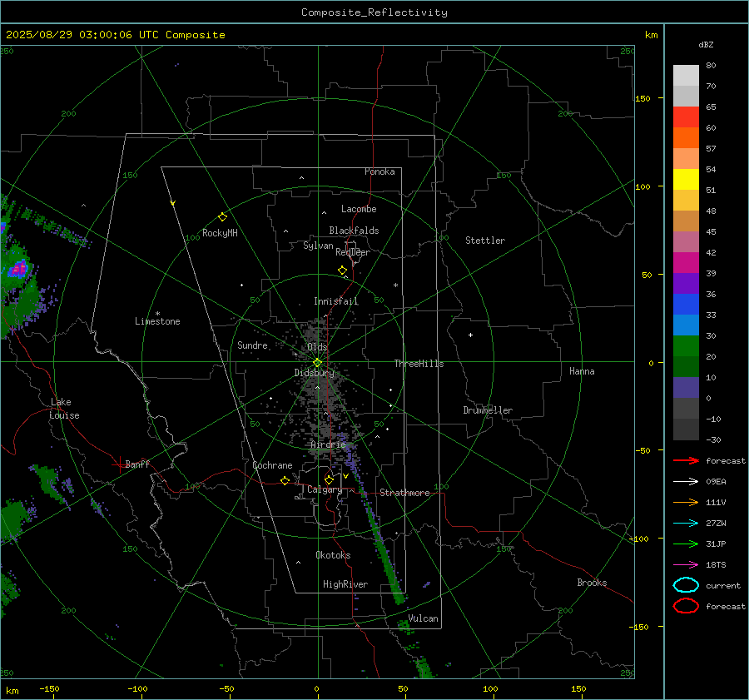Screen dimensions: 749x700
Task: Select the 39 dBZ purple color swatch
Action: point(686,283)
